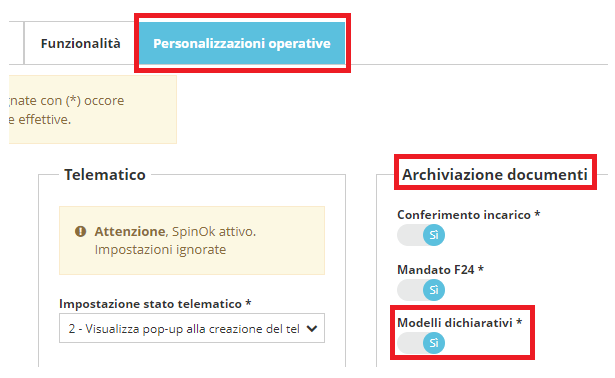615x378 pixels.
Task: Click the Sì knob on Modelli dichiarativi
Action: click(434, 343)
